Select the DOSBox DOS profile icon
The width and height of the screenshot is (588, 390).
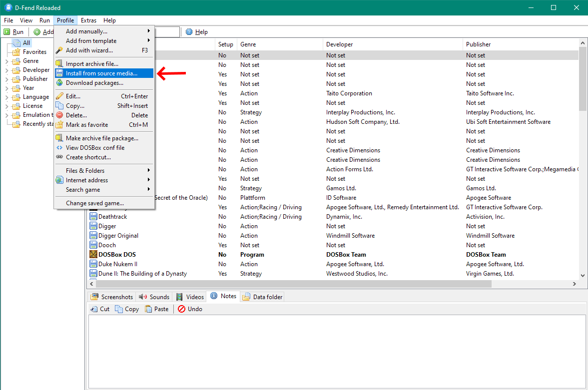click(93, 255)
